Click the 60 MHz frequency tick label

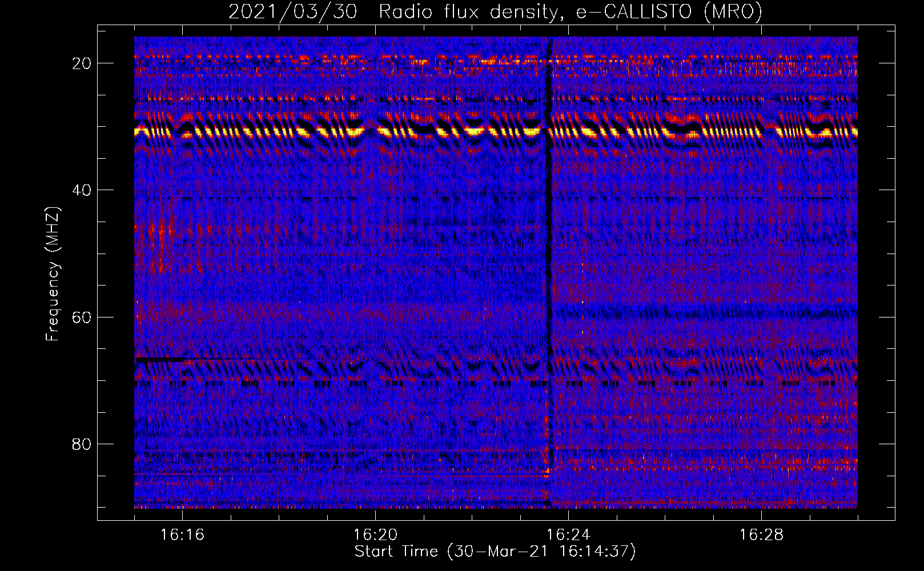[82, 317]
